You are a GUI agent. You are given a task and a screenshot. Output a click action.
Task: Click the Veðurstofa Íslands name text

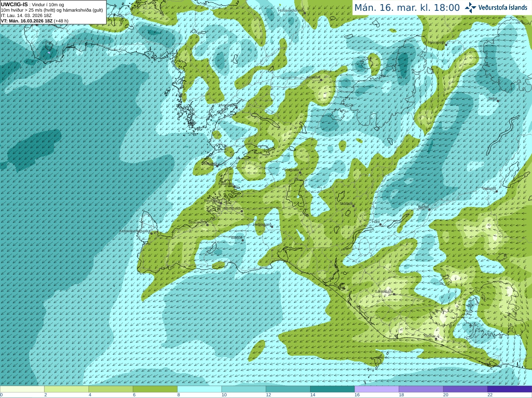503,7
